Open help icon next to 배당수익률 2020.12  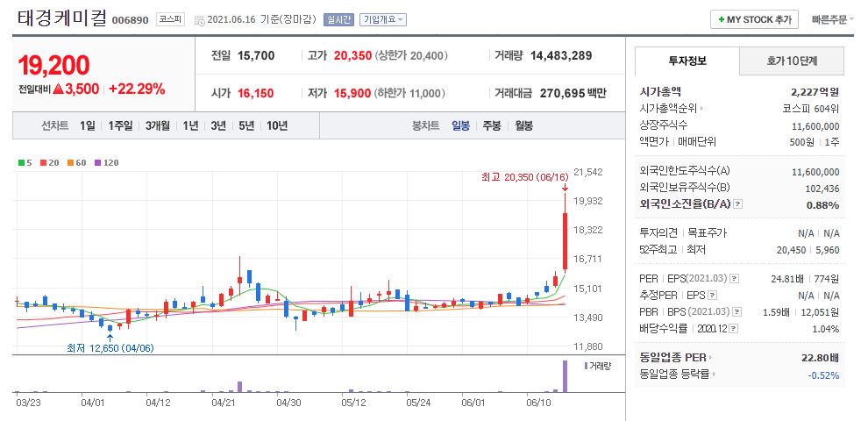[x=734, y=329]
